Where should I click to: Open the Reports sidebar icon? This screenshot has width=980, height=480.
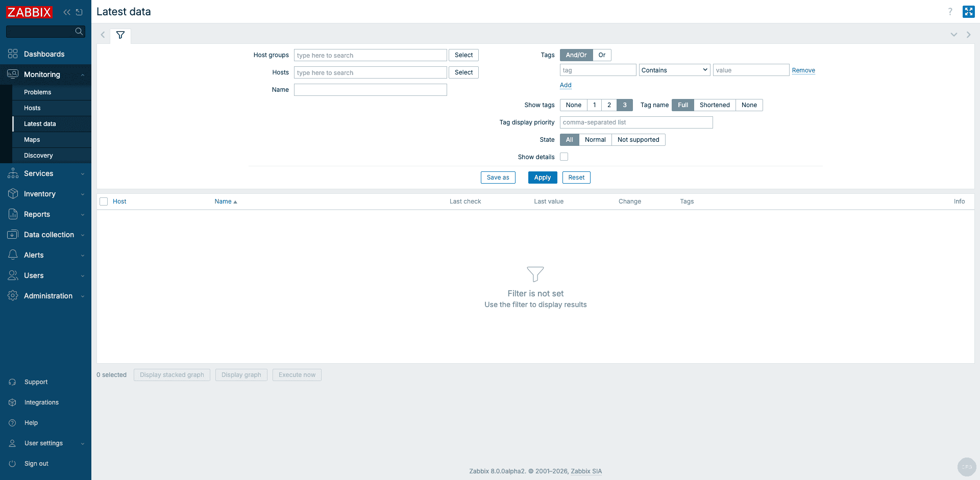(12, 214)
